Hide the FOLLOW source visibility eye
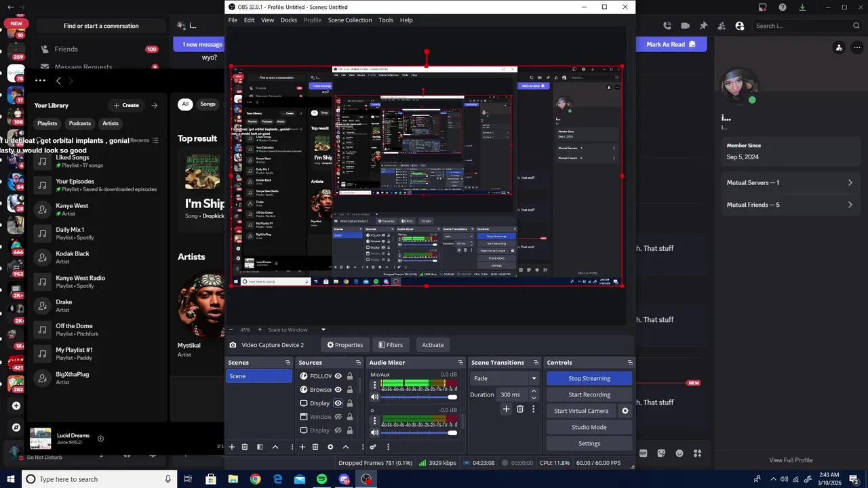The height and width of the screenshot is (488, 868). click(x=338, y=376)
